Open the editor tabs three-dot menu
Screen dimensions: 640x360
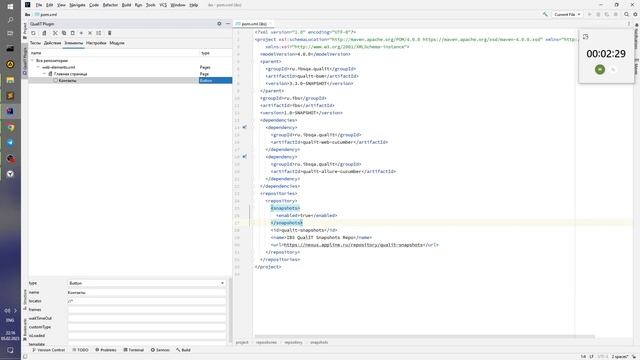(x=629, y=24)
